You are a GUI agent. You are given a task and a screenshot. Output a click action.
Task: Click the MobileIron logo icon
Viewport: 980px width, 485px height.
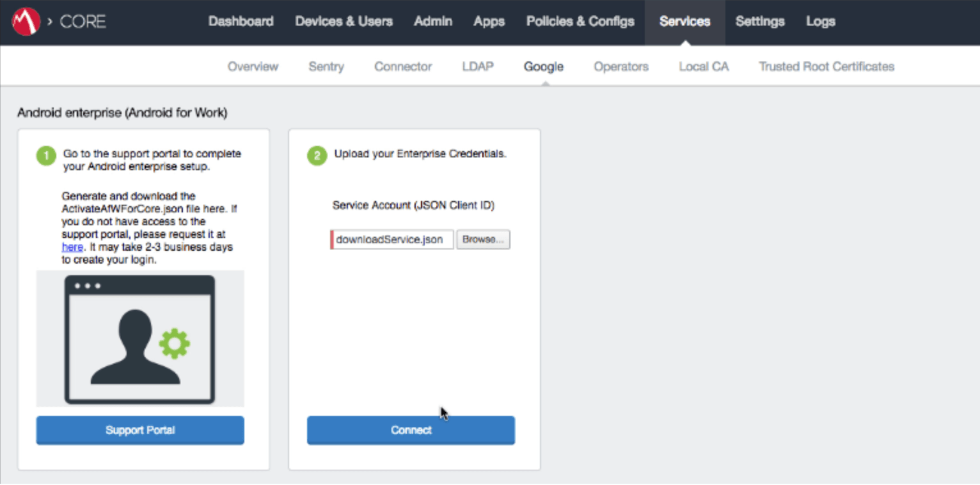26,22
